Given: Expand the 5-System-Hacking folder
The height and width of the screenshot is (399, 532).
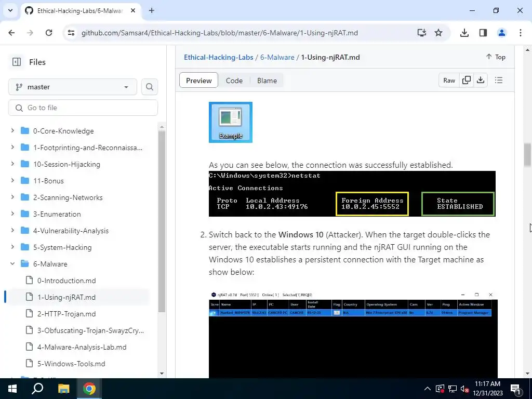Looking at the screenshot, I should 12,247.
